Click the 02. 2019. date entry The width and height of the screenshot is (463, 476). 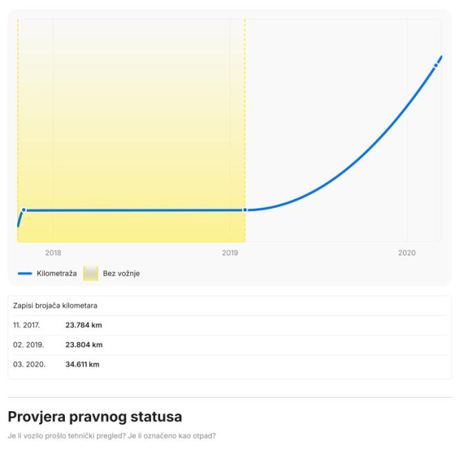27,345
